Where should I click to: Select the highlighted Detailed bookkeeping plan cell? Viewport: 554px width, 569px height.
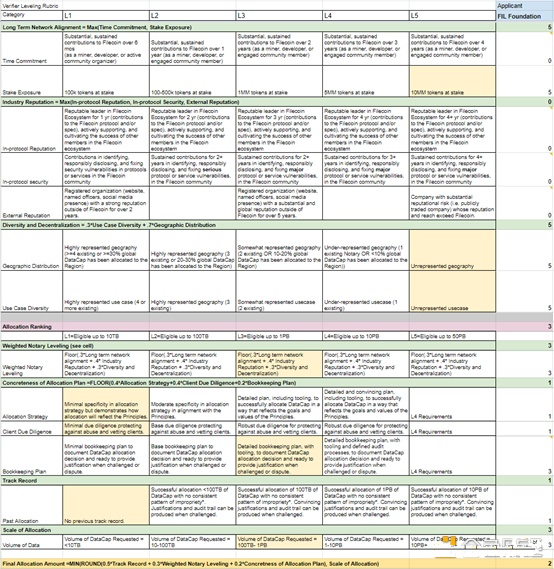279,456
